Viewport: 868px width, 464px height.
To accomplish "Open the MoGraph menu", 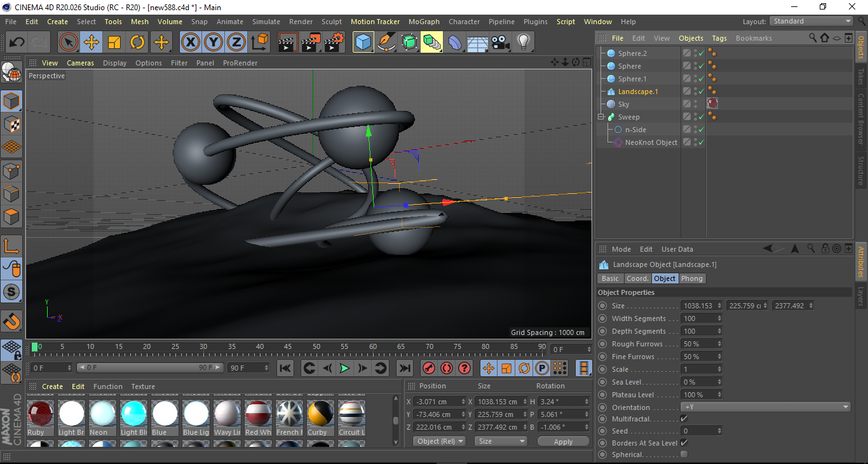I will (x=424, y=22).
